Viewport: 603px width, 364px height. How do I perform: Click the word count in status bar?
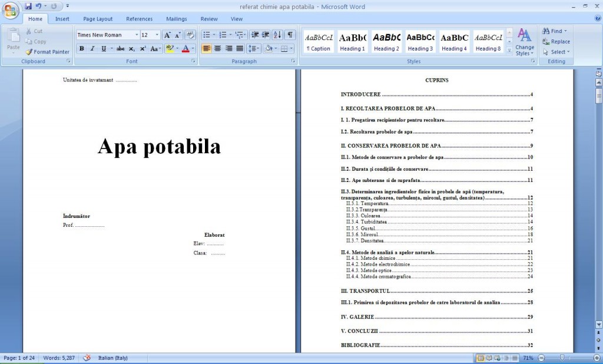[x=59, y=358]
